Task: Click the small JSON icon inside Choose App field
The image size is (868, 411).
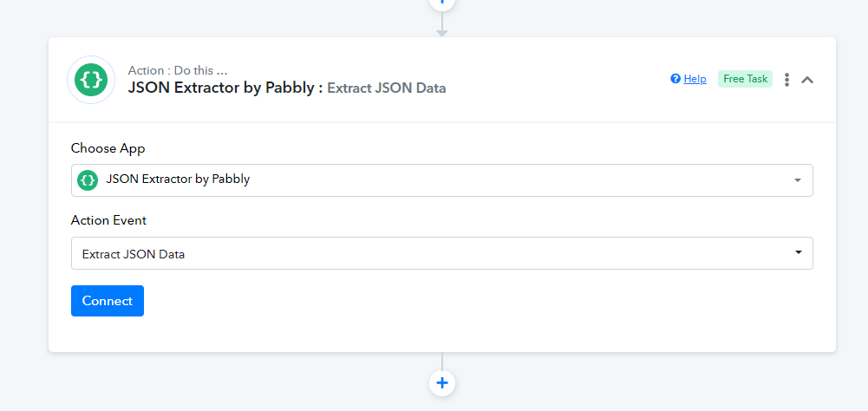Action: pyautogui.click(x=88, y=180)
